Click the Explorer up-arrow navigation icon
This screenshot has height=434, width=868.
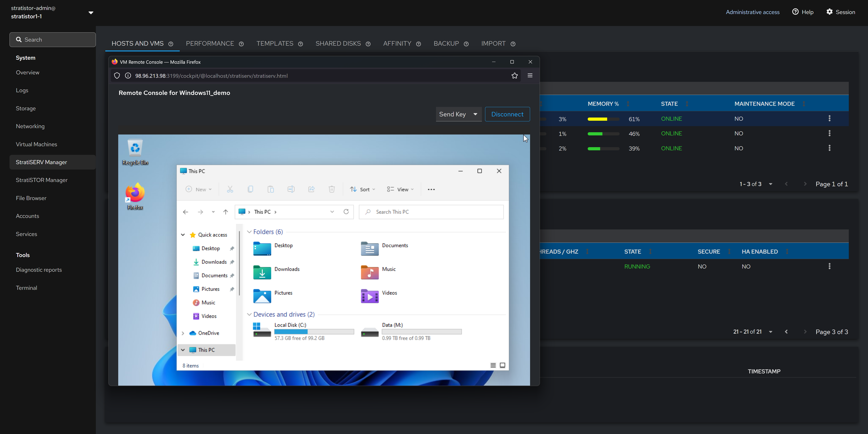pyautogui.click(x=225, y=212)
